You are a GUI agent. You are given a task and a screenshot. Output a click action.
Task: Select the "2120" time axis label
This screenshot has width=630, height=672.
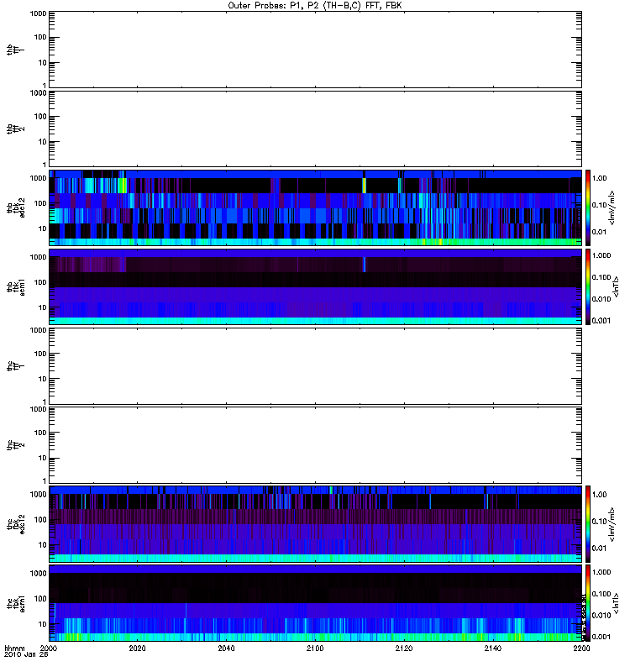click(x=404, y=648)
